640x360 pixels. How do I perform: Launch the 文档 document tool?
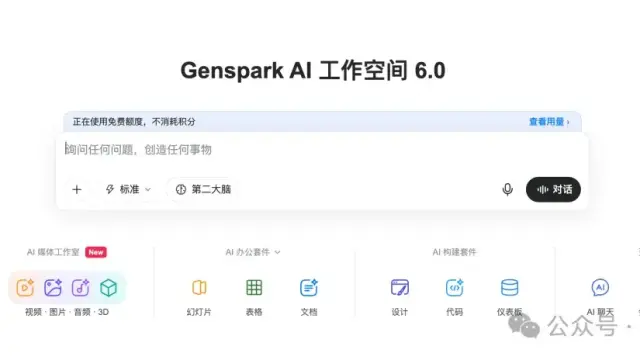(x=309, y=288)
